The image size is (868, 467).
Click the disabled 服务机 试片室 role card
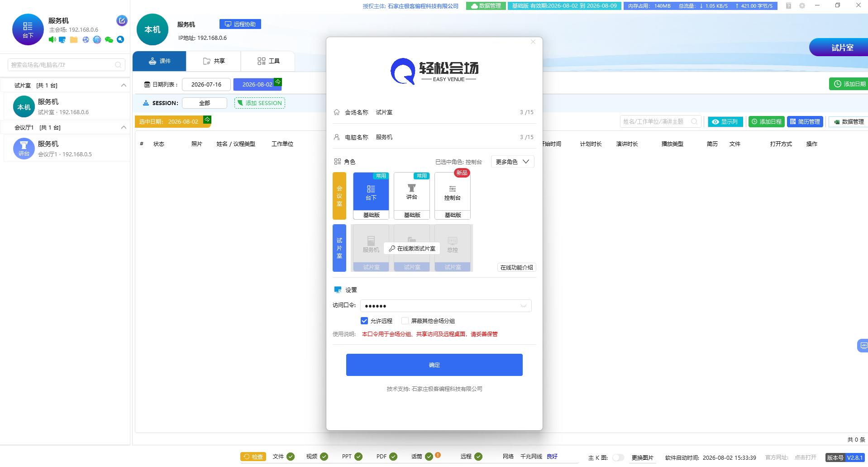(371, 248)
